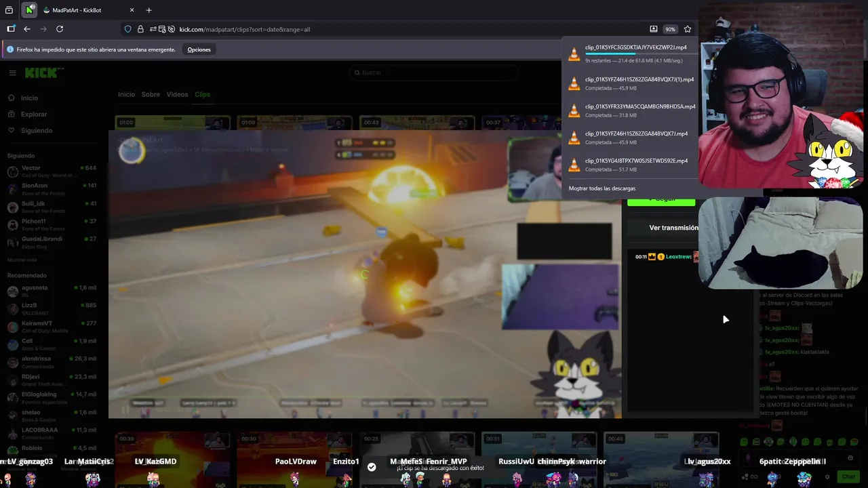868x488 pixels.
Task: Click Mostrar todas las descargas link
Action: (602, 188)
